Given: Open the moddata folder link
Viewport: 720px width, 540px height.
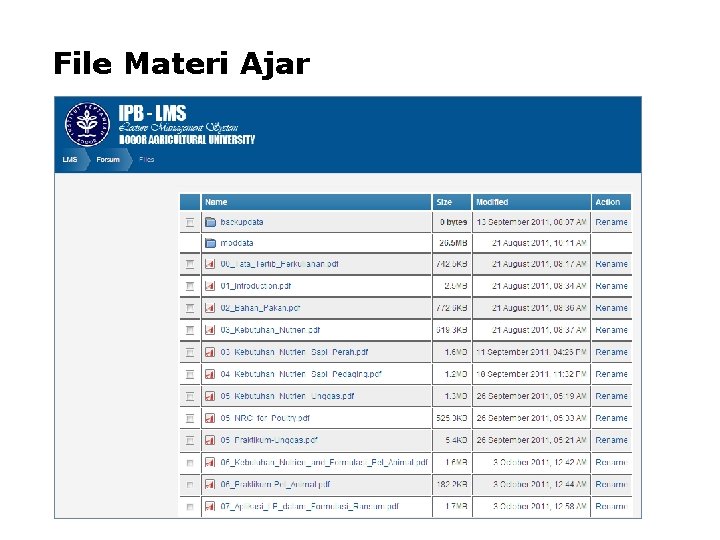Looking at the screenshot, I should pyautogui.click(x=237, y=243).
